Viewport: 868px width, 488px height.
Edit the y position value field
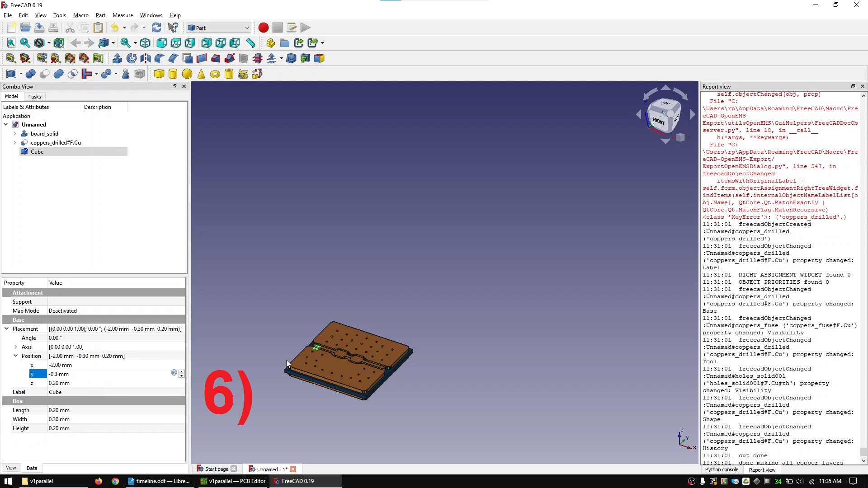(108, 374)
